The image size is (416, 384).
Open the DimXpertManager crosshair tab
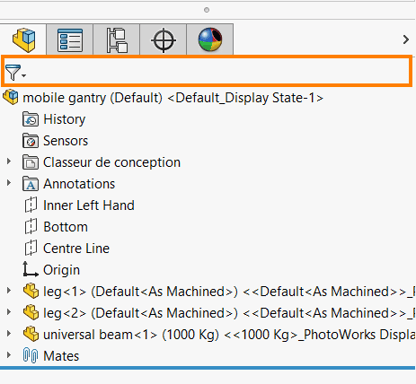163,40
